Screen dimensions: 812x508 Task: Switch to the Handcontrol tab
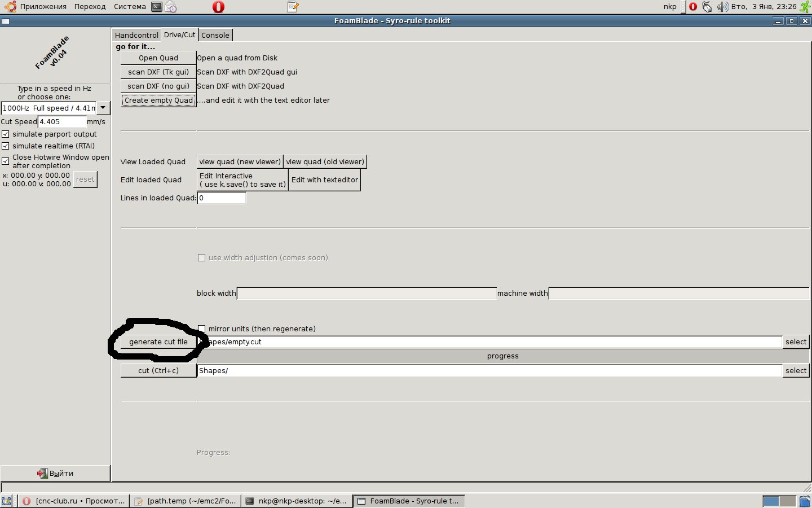(x=136, y=35)
